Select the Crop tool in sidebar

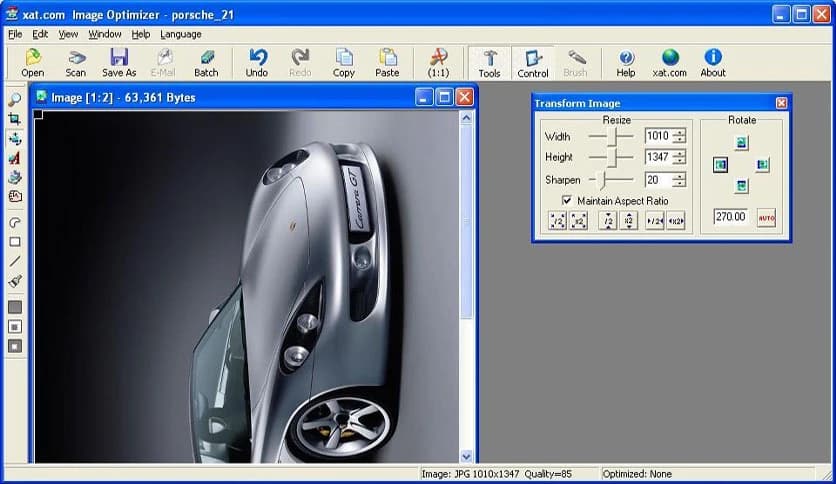[15, 119]
